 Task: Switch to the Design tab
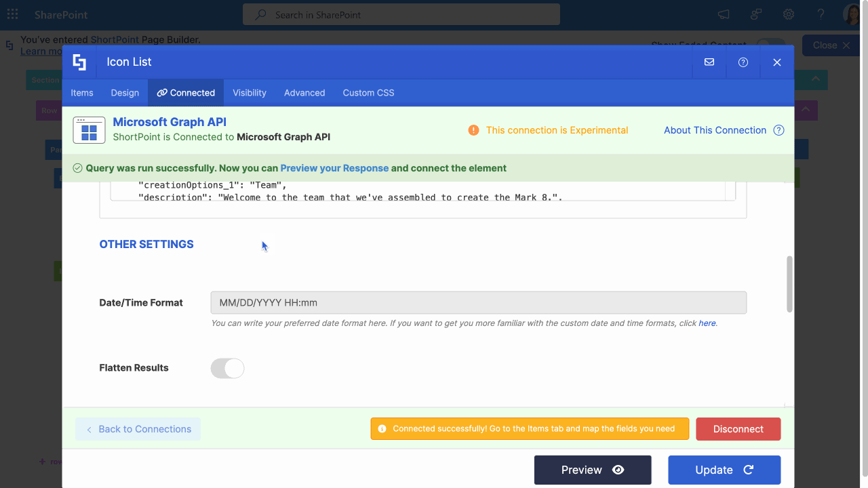pyautogui.click(x=125, y=93)
